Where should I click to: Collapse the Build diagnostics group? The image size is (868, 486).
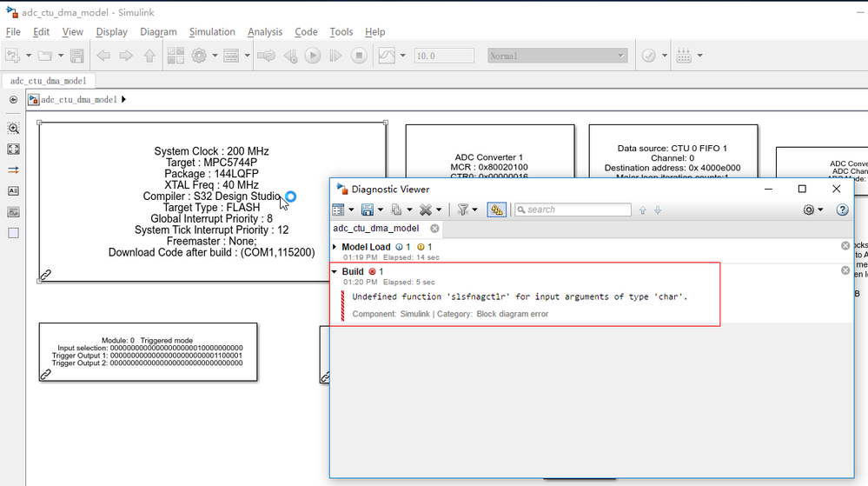tap(335, 271)
